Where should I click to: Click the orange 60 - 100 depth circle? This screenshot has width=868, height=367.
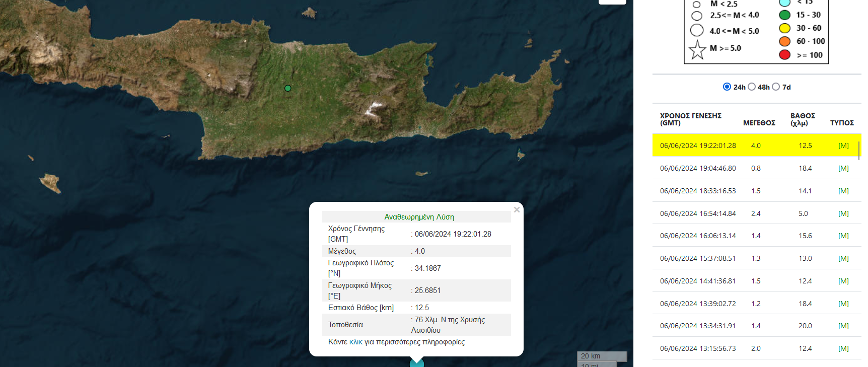point(784,41)
